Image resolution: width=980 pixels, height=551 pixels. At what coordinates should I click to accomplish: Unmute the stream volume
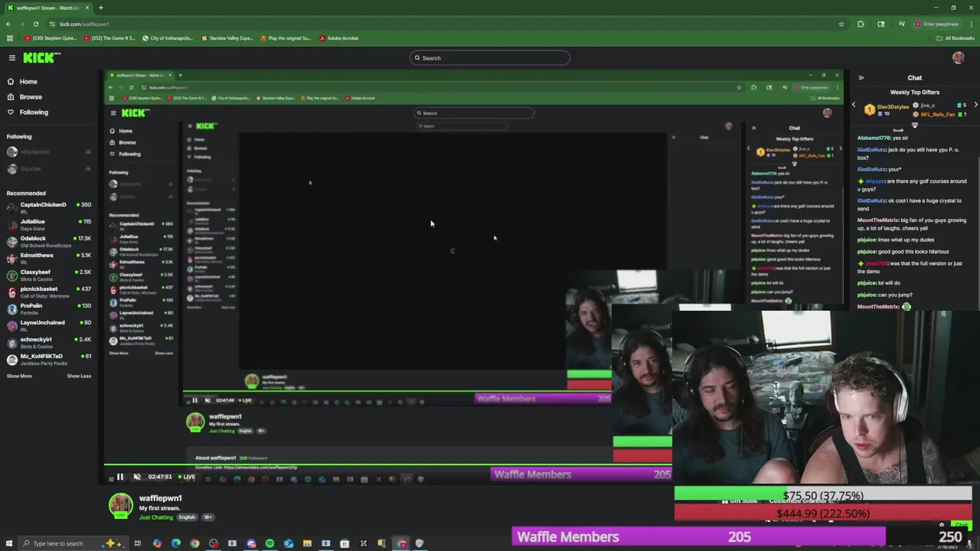[x=137, y=477]
